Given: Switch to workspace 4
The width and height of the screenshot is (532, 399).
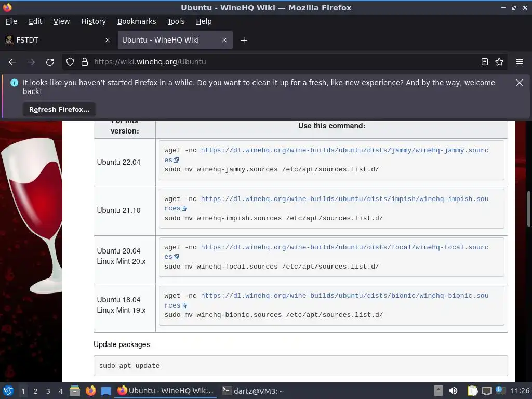Looking at the screenshot, I should coord(61,391).
